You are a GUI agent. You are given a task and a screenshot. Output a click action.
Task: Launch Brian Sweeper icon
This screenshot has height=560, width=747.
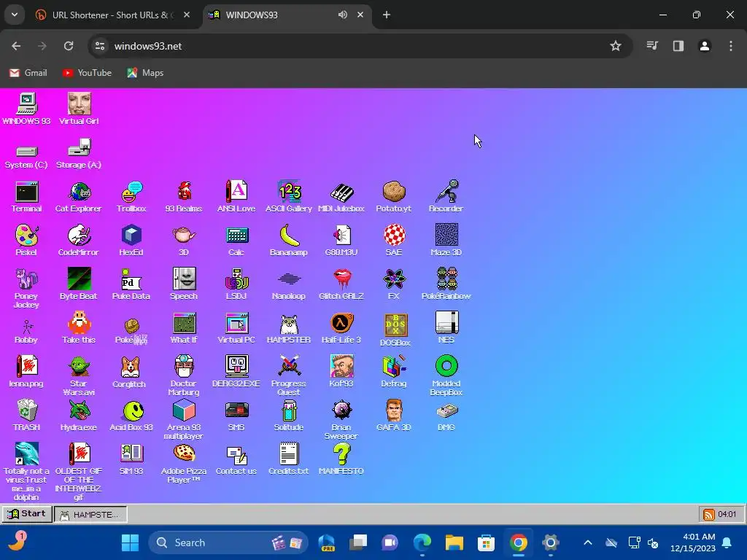click(341, 419)
